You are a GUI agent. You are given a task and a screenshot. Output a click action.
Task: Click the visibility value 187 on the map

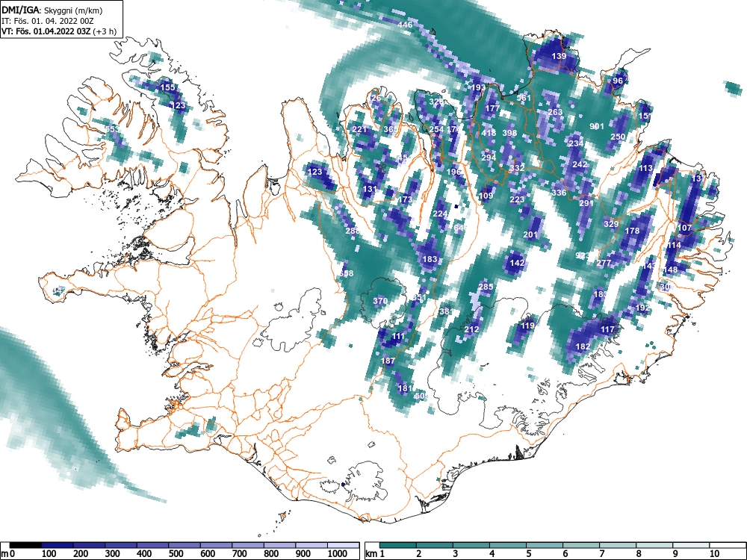click(388, 361)
